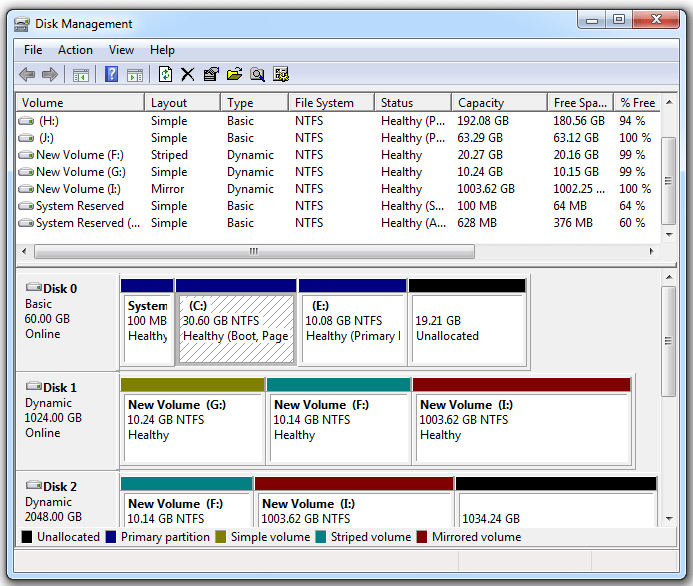Click the Mirrored volume legend color swatch
This screenshot has height=586, width=693.
click(x=422, y=537)
